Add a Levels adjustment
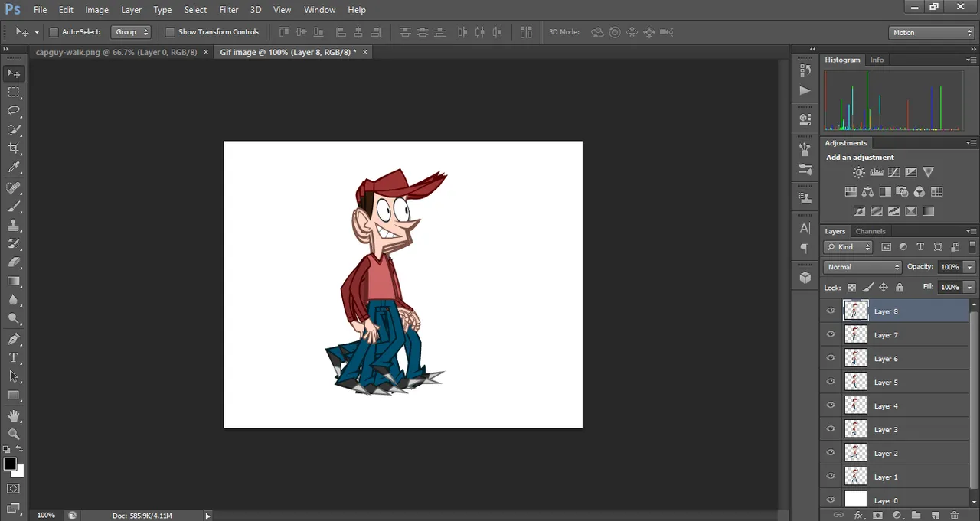This screenshot has width=980, height=521. tap(877, 173)
